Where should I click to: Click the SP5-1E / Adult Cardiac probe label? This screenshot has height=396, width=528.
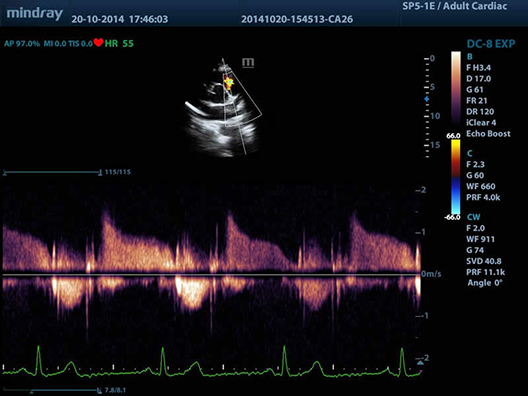[455, 6]
